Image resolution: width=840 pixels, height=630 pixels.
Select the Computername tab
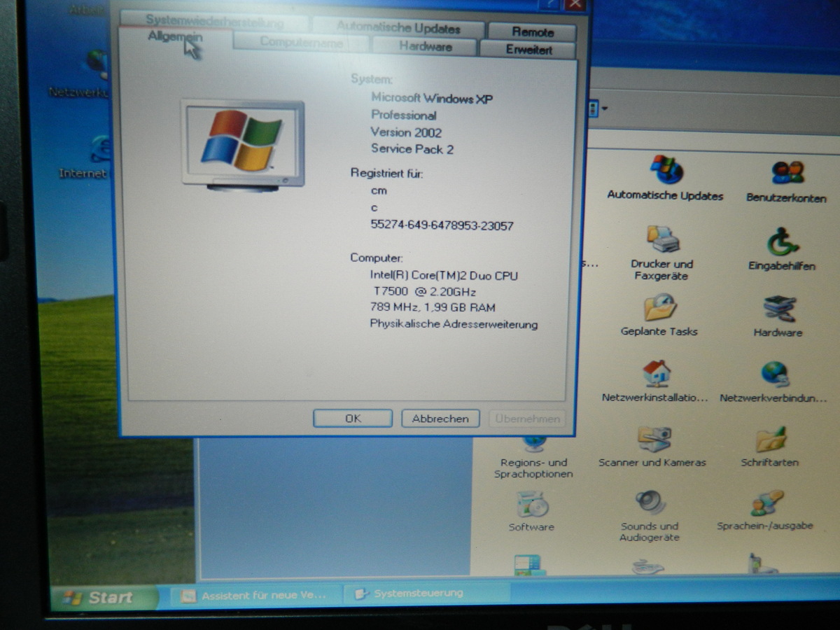point(301,42)
